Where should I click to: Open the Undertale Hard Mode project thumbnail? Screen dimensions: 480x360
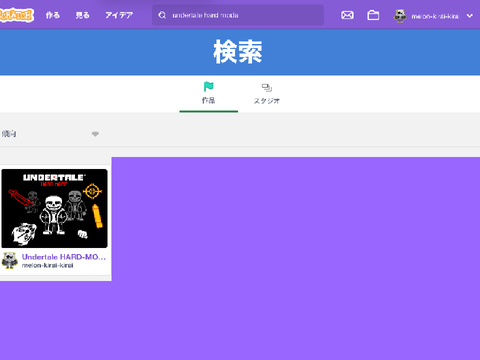pos(55,208)
